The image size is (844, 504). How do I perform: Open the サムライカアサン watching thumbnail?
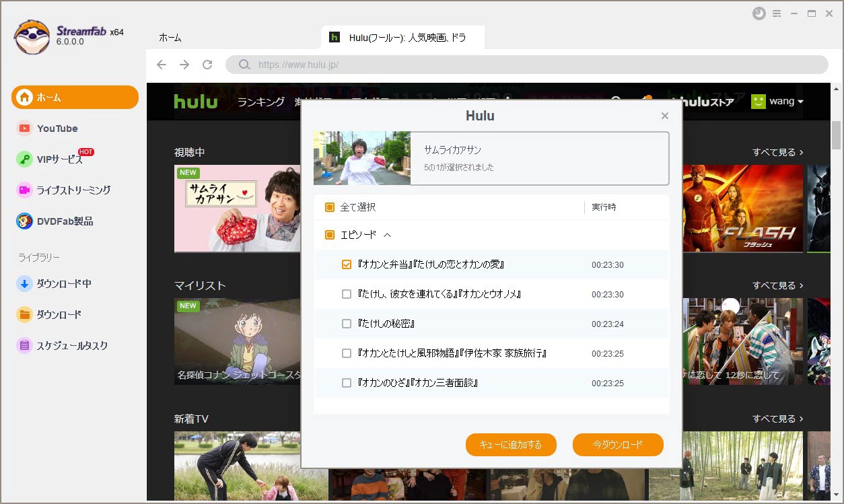click(237, 209)
